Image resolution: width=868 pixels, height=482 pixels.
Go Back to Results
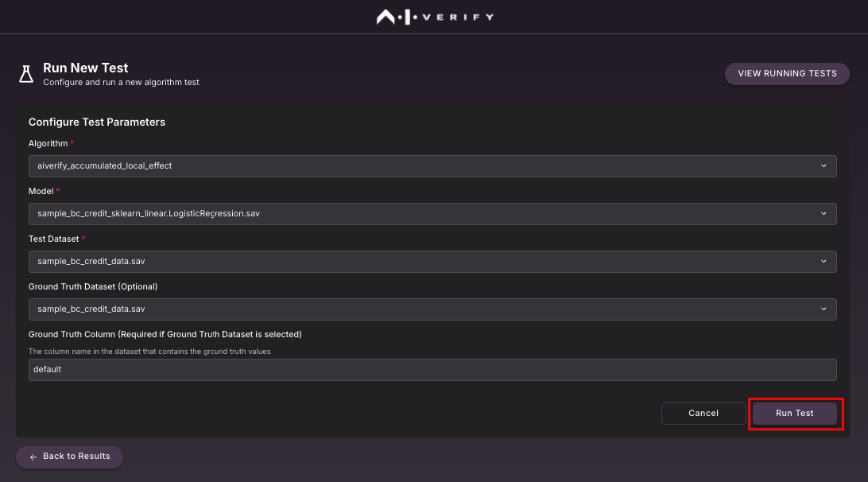click(69, 457)
